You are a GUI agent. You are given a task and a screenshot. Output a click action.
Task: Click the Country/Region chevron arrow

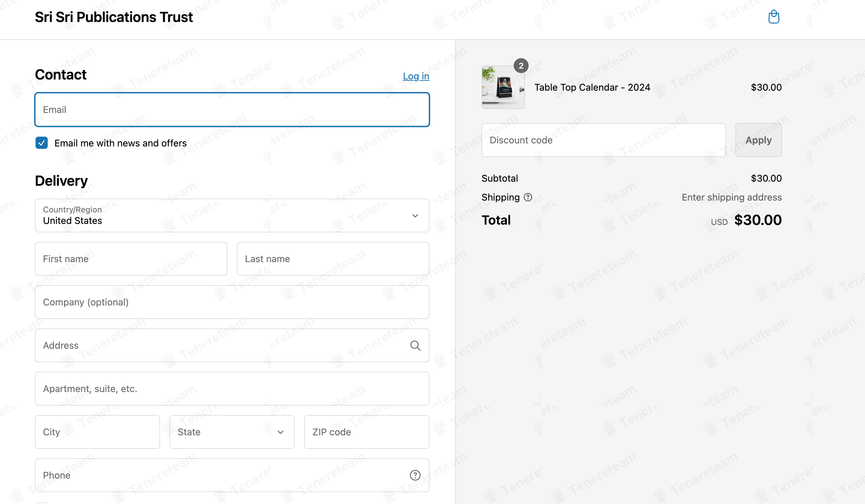point(415,216)
